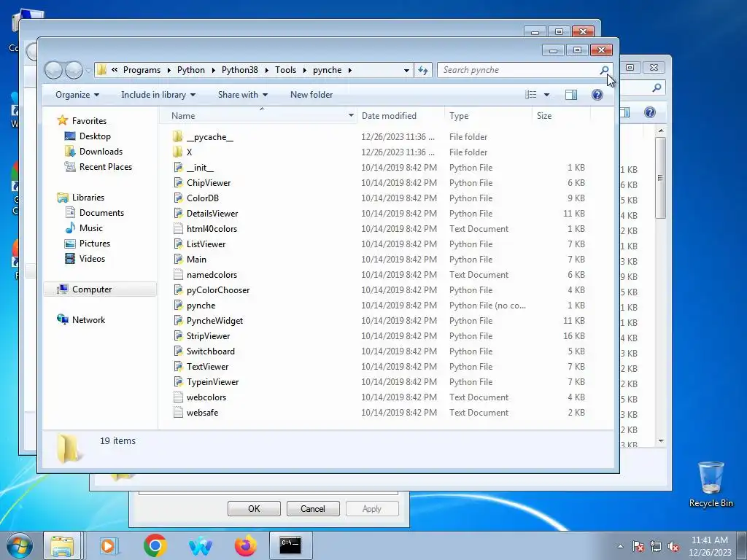Select the X folder icon

coord(178,152)
